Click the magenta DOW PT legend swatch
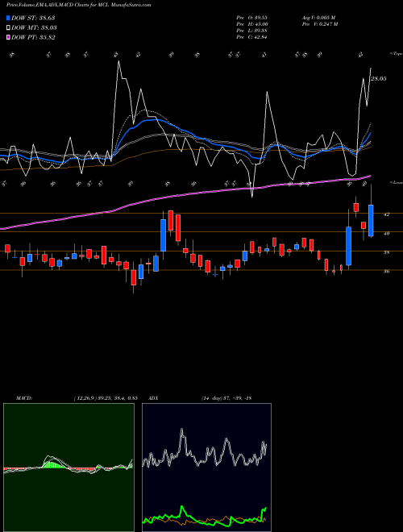The height and width of the screenshot is (532, 403). pos(8,37)
